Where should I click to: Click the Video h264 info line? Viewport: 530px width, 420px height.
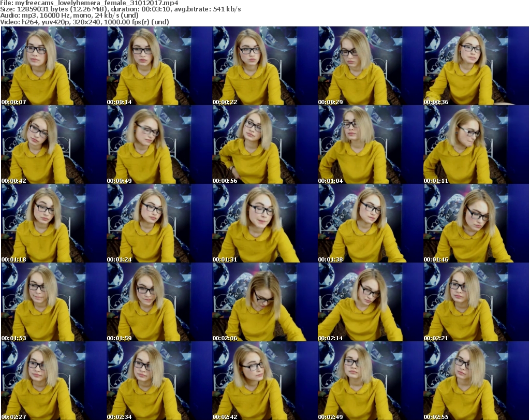click(84, 22)
